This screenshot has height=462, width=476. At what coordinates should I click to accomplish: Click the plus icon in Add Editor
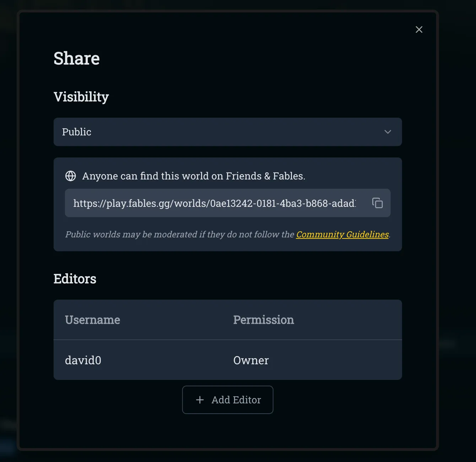coord(200,400)
